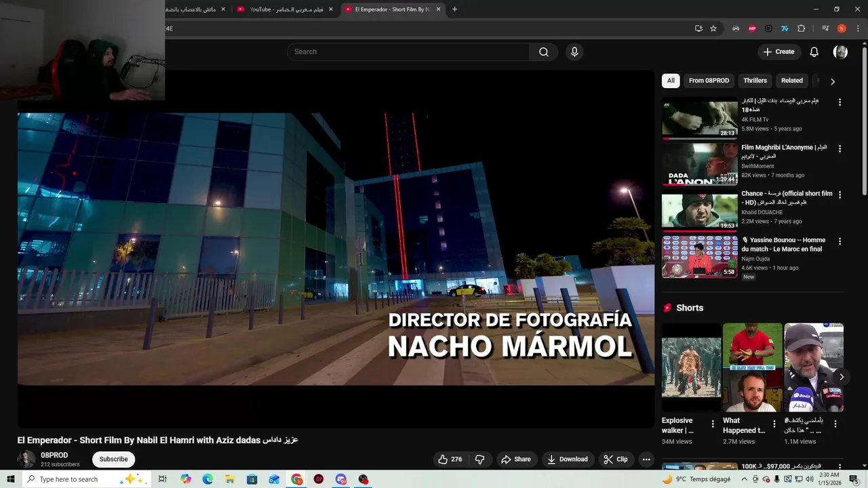Open the YouTube account avatar menu
This screenshot has width=868, height=488.
[x=840, y=52]
